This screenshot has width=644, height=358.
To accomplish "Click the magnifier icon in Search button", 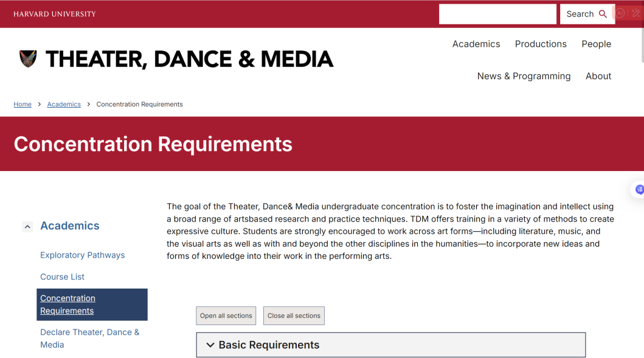I will pyautogui.click(x=603, y=14).
